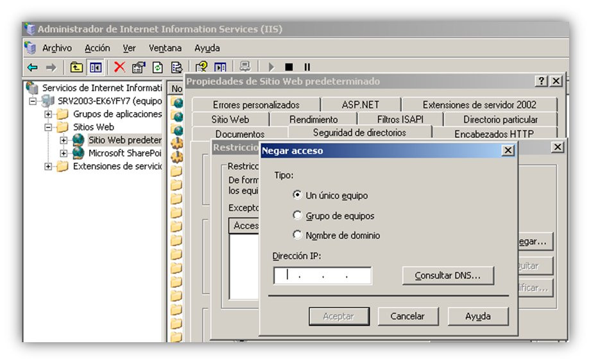Switch to the Errores personalizados tab
This screenshot has width=591, height=364.
pos(256,104)
